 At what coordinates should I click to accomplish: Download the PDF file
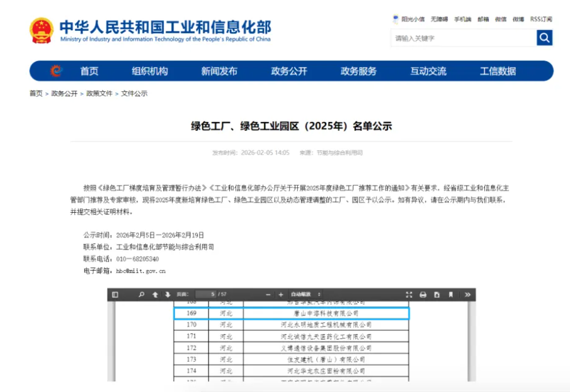[437, 294]
